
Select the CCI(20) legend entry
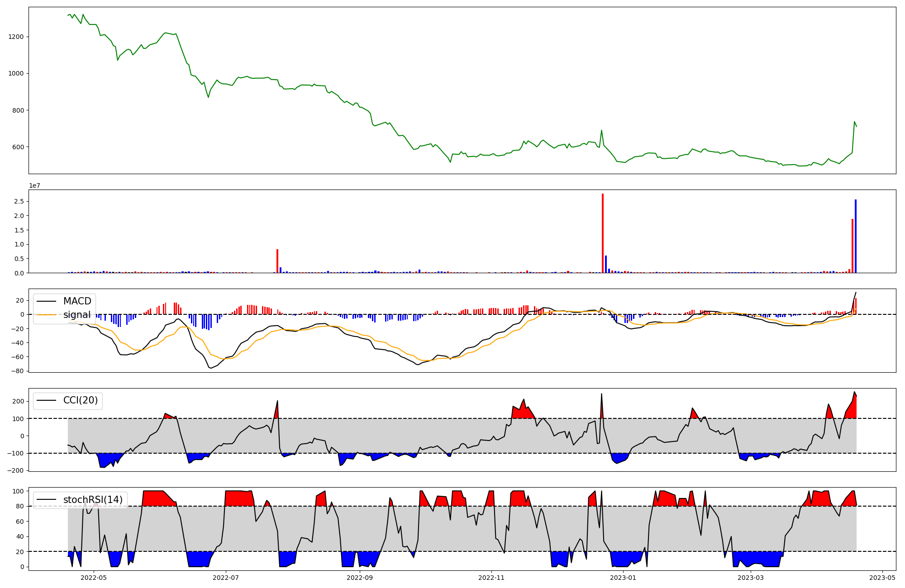pos(80,400)
